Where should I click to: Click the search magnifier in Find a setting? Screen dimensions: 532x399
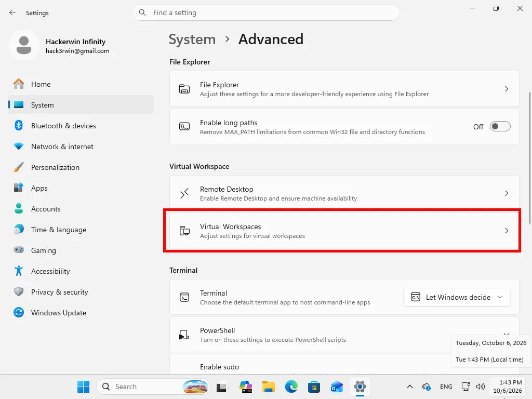[x=142, y=12]
